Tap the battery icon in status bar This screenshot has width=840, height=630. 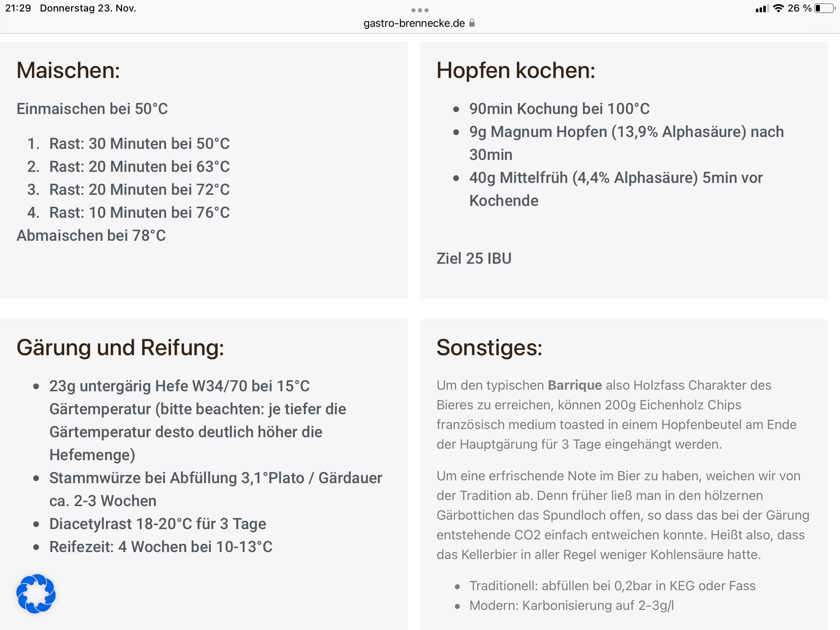(x=824, y=8)
